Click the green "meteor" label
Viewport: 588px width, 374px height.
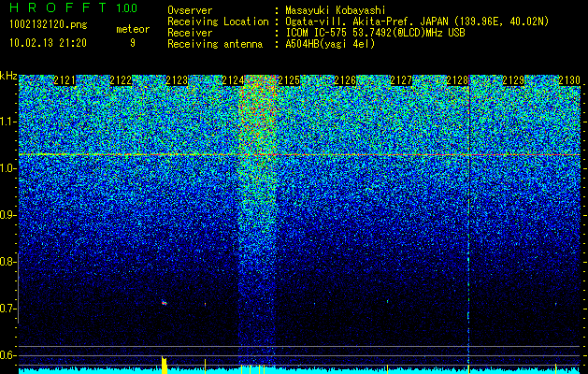[133, 29]
